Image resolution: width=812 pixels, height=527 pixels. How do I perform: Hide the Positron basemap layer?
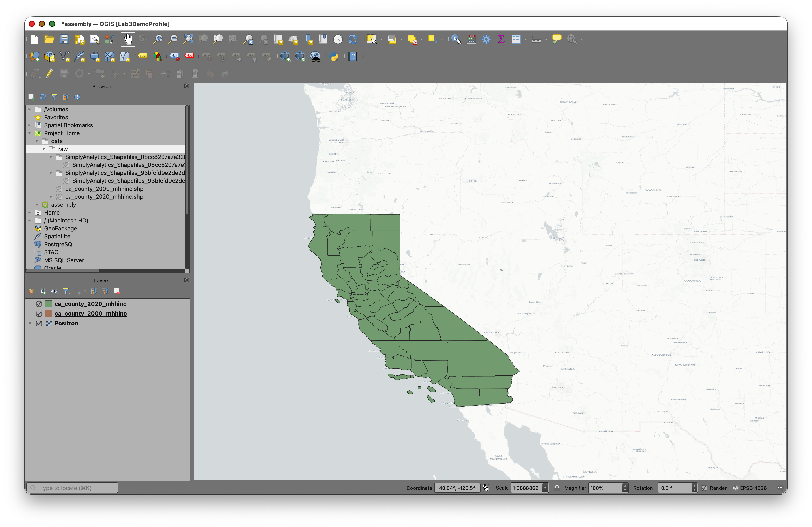(x=39, y=323)
